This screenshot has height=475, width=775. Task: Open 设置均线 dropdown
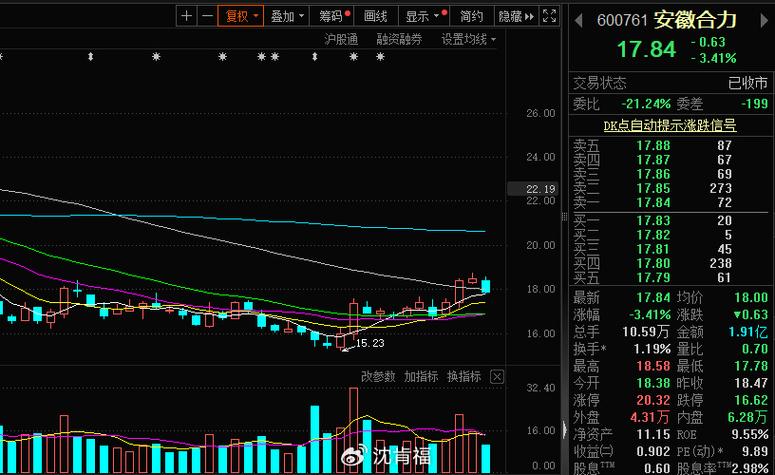click(x=468, y=40)
